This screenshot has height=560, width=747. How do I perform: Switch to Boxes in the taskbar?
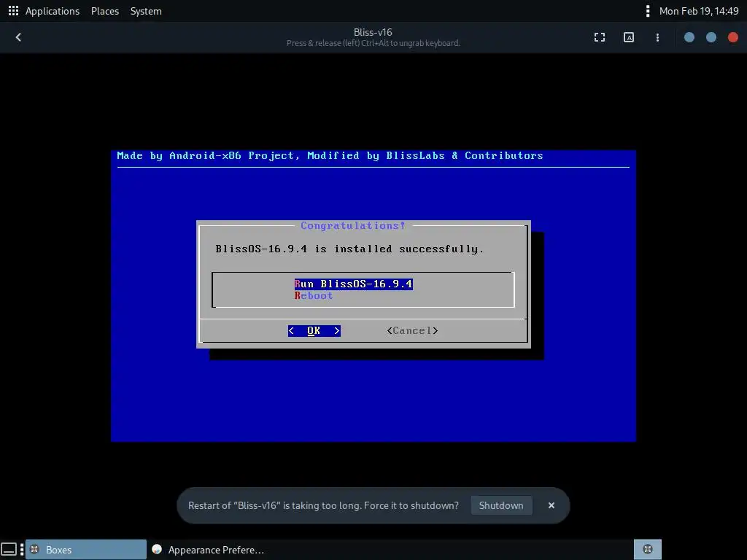[86, 550]
